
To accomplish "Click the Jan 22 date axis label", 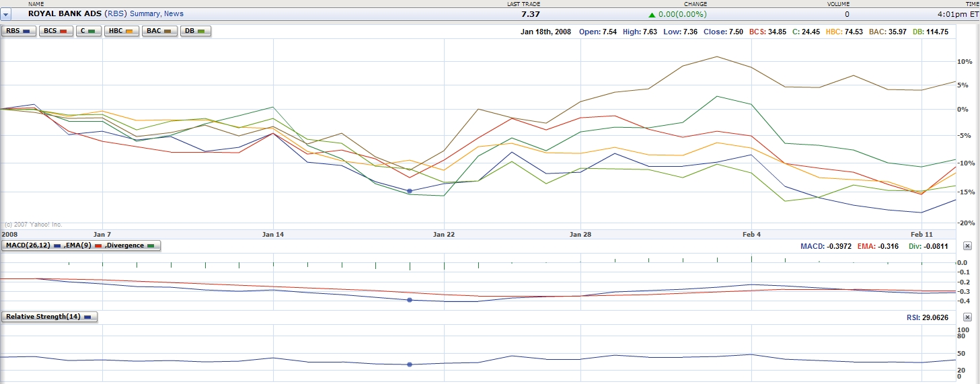I will pyautogui.click(x=444, y=234).
